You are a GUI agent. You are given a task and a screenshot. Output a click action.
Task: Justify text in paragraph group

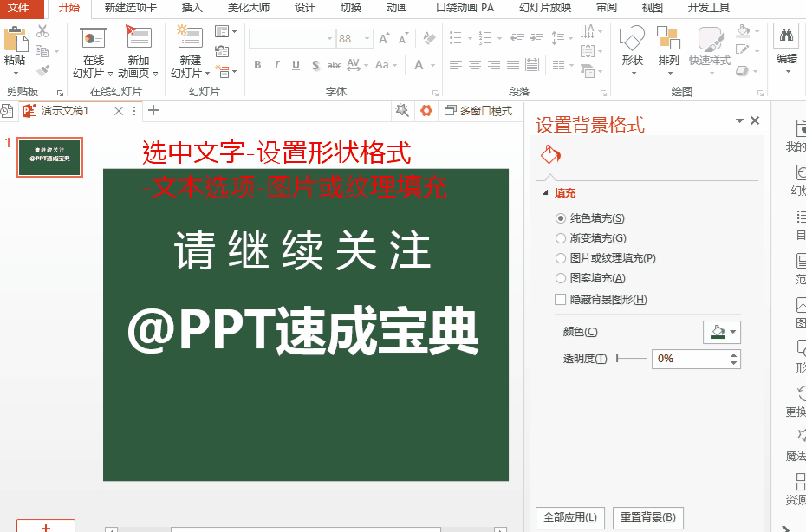point(513,65)
